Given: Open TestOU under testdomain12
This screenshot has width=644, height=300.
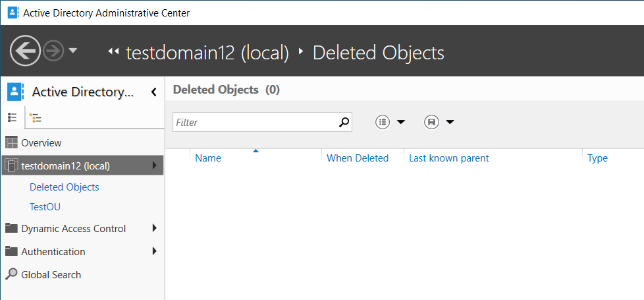Looking at the screenshot, I should pyautogui.click(x=45, y=206).
